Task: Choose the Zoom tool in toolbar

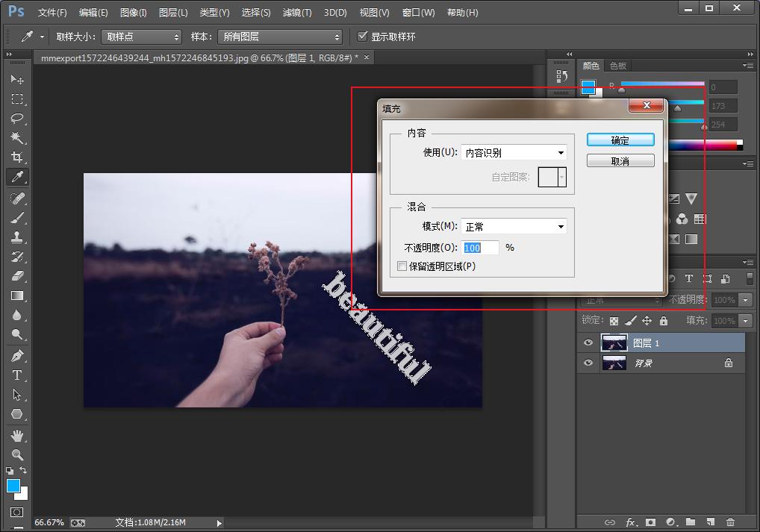Action: pyautogui.click(x=17, y=454)
